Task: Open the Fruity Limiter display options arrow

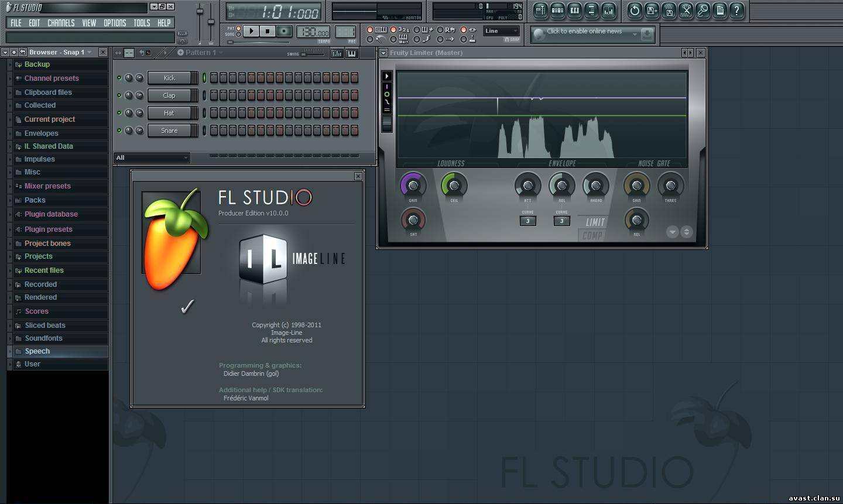Action: 386,76
